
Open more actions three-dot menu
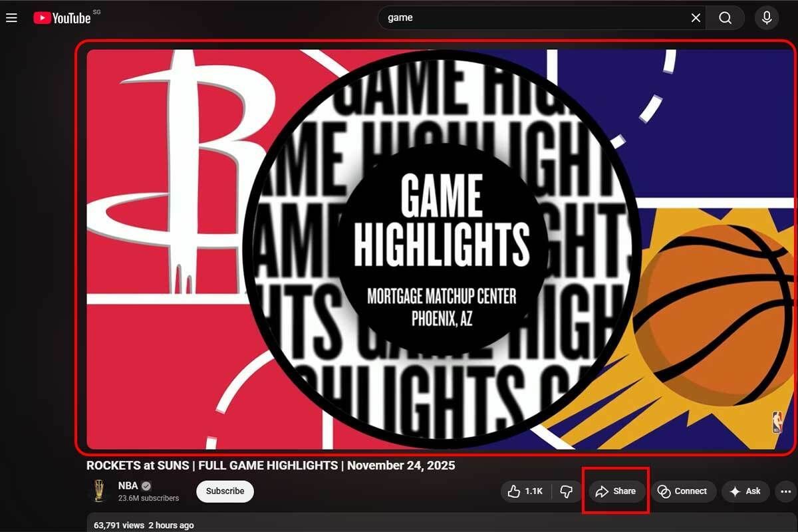click(785, 491)
